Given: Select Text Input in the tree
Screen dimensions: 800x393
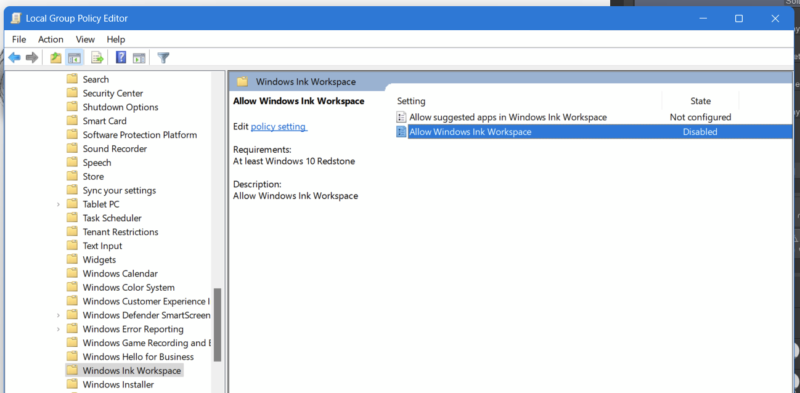Looking at the screenshot, I should (103, 245).
